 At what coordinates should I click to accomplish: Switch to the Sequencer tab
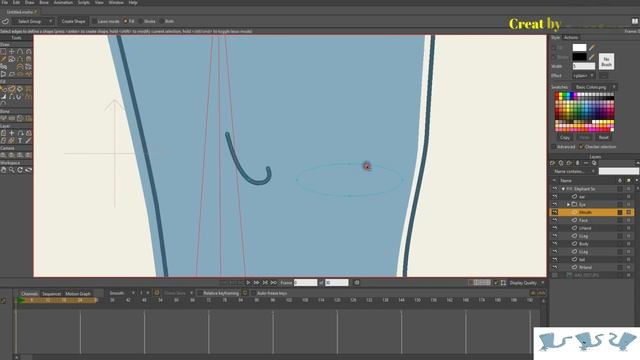pos(51,294)
